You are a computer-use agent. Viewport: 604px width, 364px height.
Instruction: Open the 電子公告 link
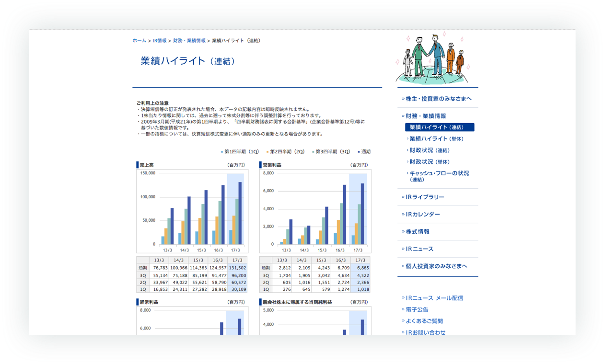tap(417, 310)
